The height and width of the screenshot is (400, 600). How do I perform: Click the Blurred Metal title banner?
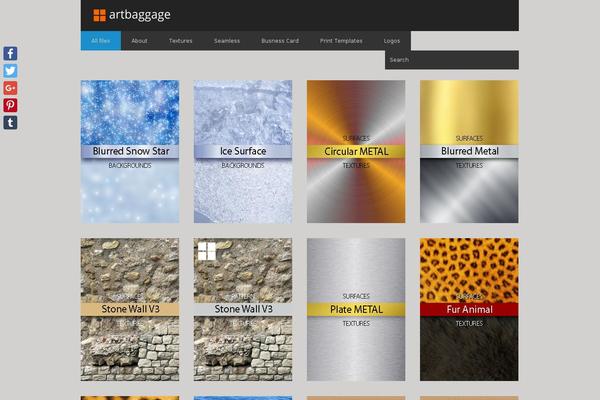coord(469,151)
